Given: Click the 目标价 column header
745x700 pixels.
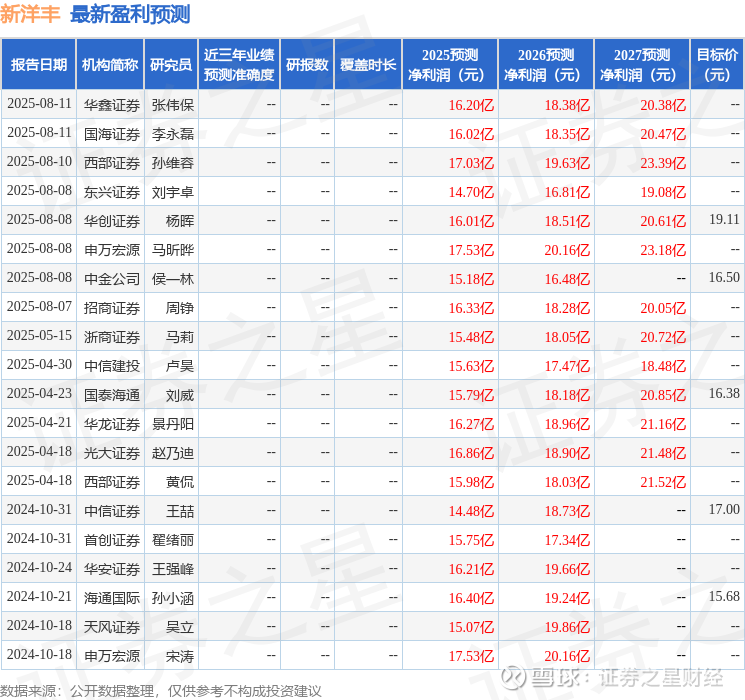Looking at the screenshot, I should [x=716, y=65].
